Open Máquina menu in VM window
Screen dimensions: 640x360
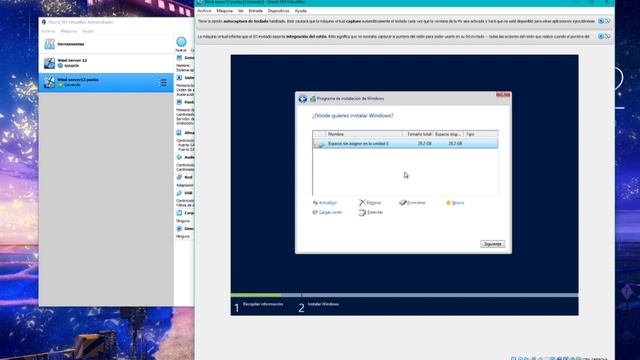pyautogui.click(x=224, y=11)
